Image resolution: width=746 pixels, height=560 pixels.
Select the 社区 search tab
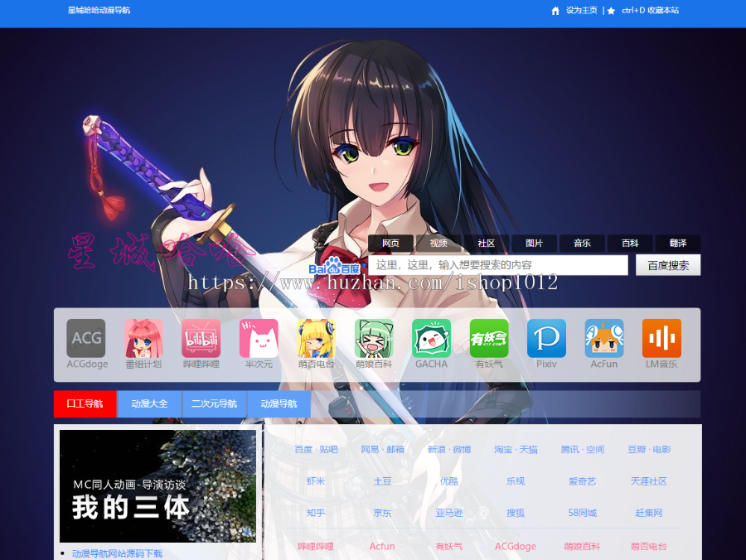tap(487, 243)
